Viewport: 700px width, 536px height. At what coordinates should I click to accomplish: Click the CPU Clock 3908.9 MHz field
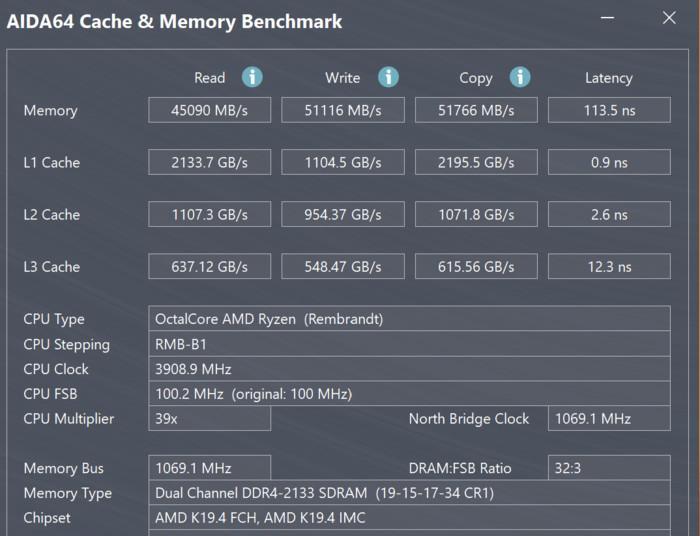click(409, 369)
